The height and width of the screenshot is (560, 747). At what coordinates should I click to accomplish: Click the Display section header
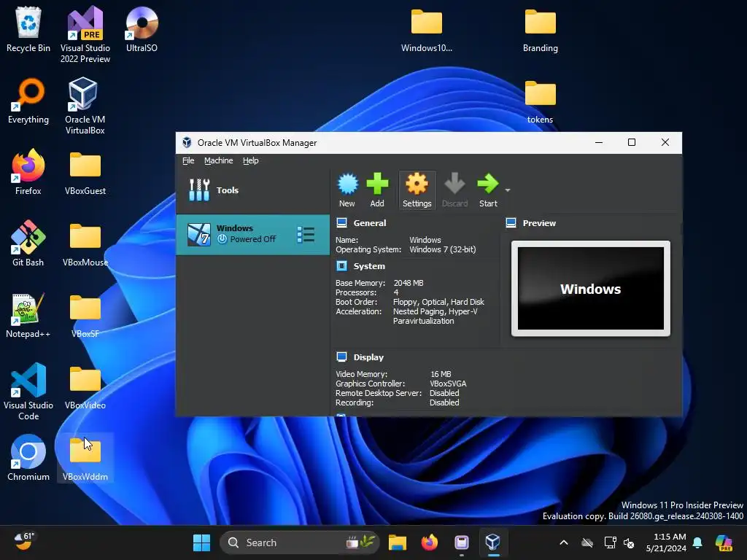(x=368, y=357)
